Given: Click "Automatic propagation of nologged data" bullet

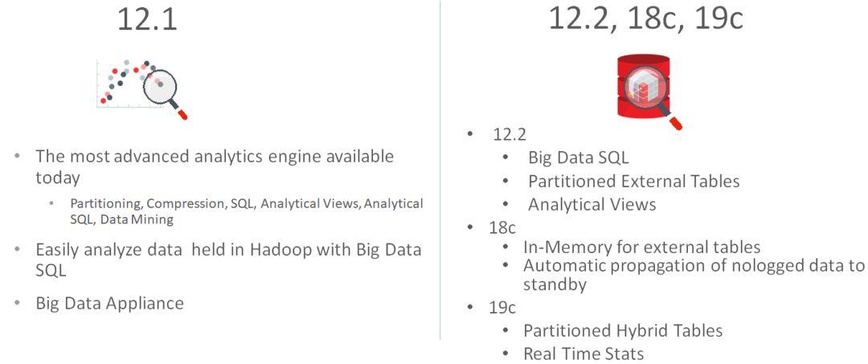Looking at the screenshot, I should point(694,265).
